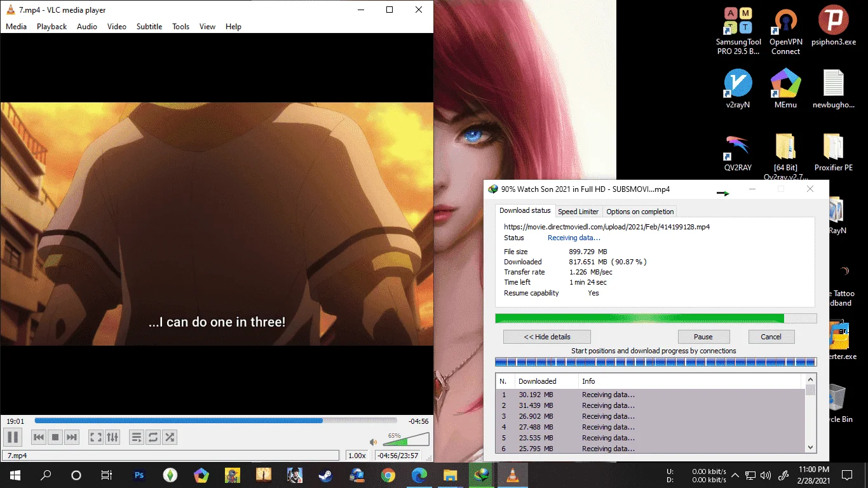This screenshot has width=868, height=488.
Task: Switch to the Download status tab
Action: click(525, 210)
